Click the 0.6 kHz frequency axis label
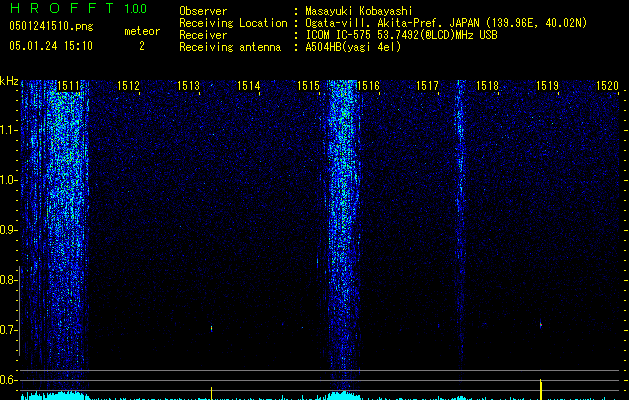The height and width of the screenshot is (400, 629). 8,380
